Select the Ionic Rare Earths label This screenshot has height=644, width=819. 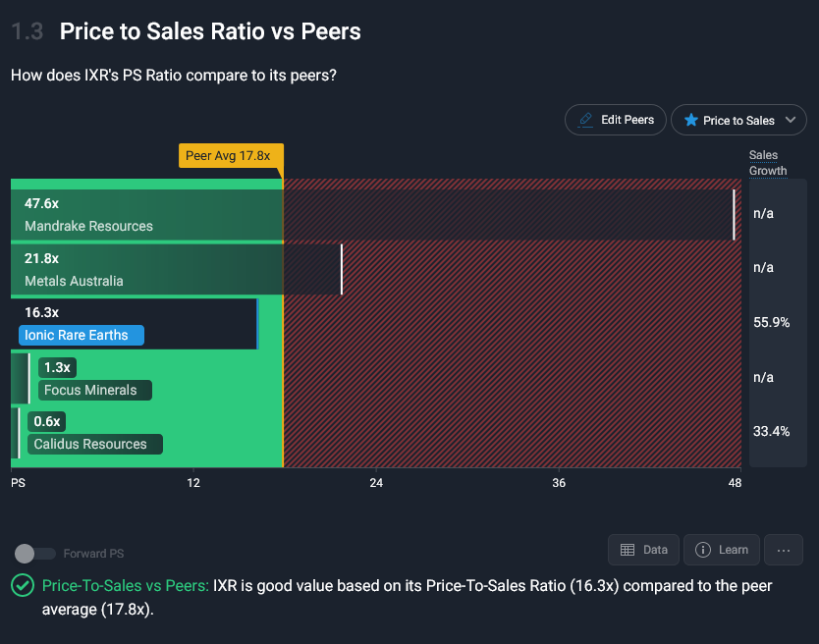pyautogui.click(x=81, y=336)
